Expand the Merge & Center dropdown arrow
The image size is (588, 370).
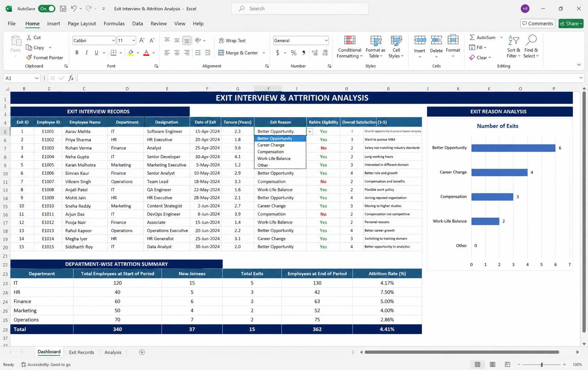[264, 53]
